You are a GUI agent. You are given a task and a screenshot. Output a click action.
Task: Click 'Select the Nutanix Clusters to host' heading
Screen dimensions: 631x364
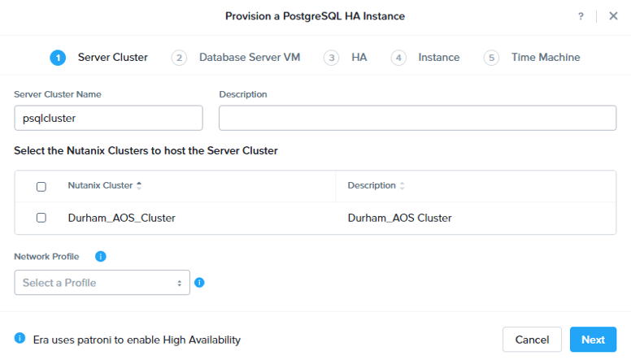pyautogui.click(x=146, y=151)
